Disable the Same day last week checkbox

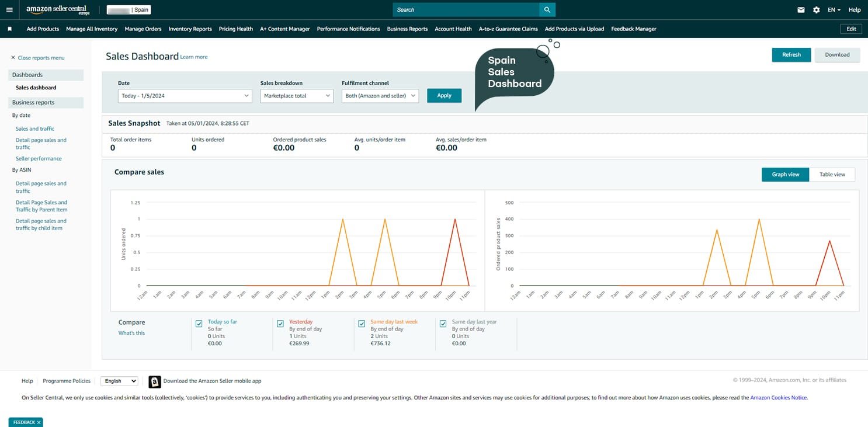click(x=362, y=324)
